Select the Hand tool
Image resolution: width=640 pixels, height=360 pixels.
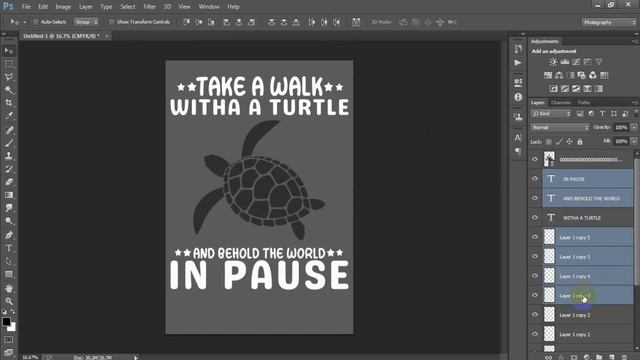click(x=9, y=288)
